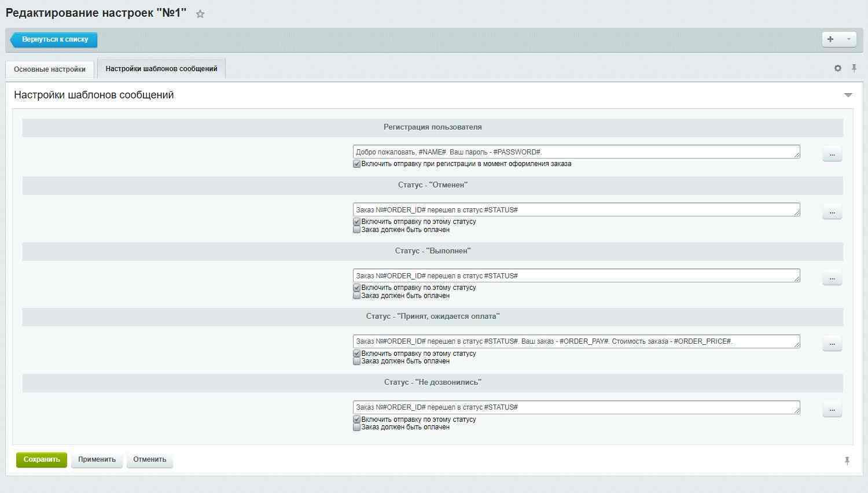Open macro picker for registration message
The image size is (868, 493).
[x=832, y=154]
